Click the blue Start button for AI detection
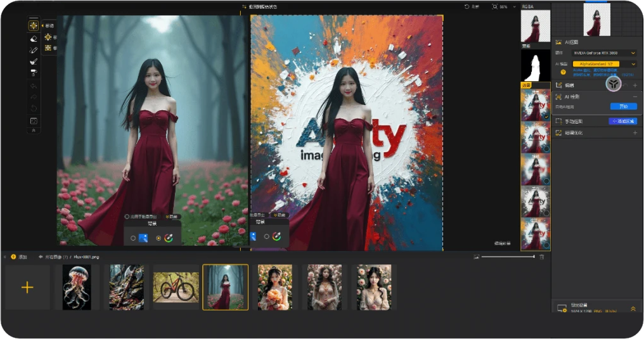The image size is (644, 339). [623, 106]
